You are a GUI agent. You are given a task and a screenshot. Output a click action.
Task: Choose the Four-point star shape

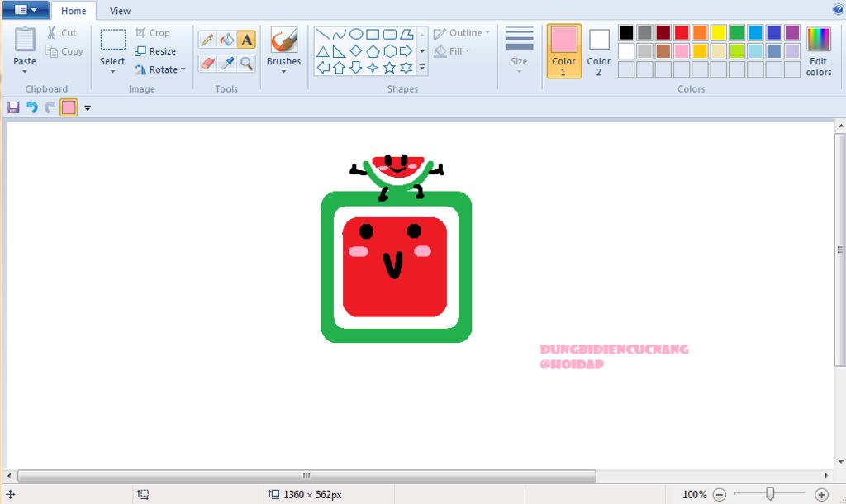(373, 68)
